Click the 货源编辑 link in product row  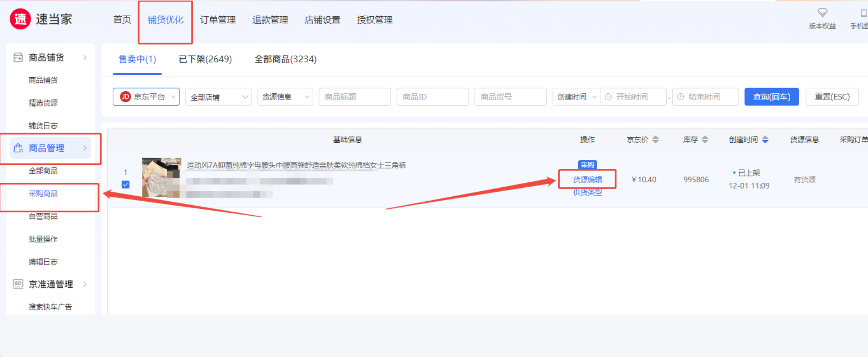tap(587, 180)
